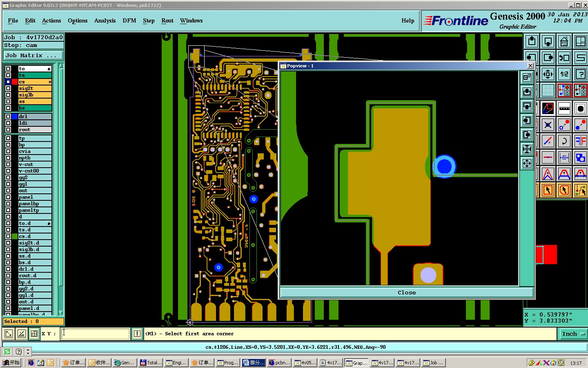Image resolution: width=588 pixels, height=368 pixels.
Task: Click the layer list vertical scrollbar
Action: (61, 189)
